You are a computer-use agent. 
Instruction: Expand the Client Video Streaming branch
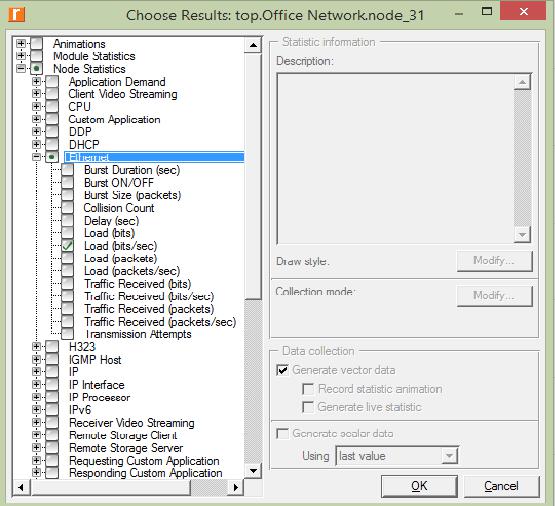pos(36,93)
